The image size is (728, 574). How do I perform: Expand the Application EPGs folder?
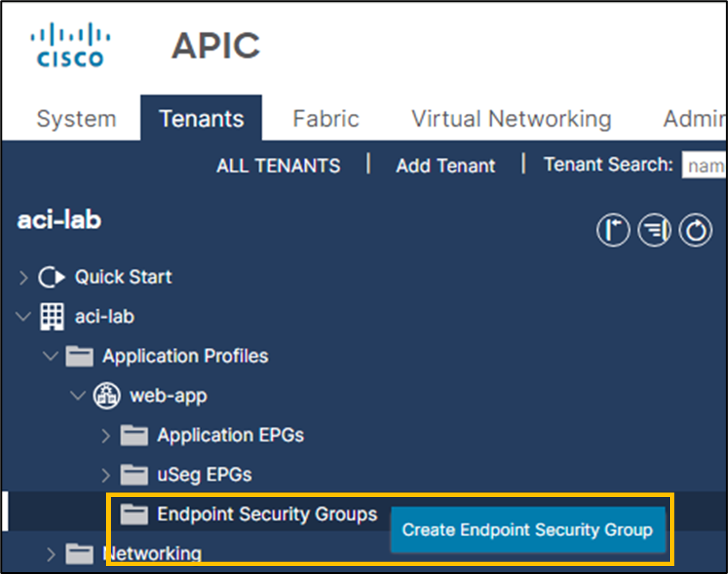tap(105, 436)
